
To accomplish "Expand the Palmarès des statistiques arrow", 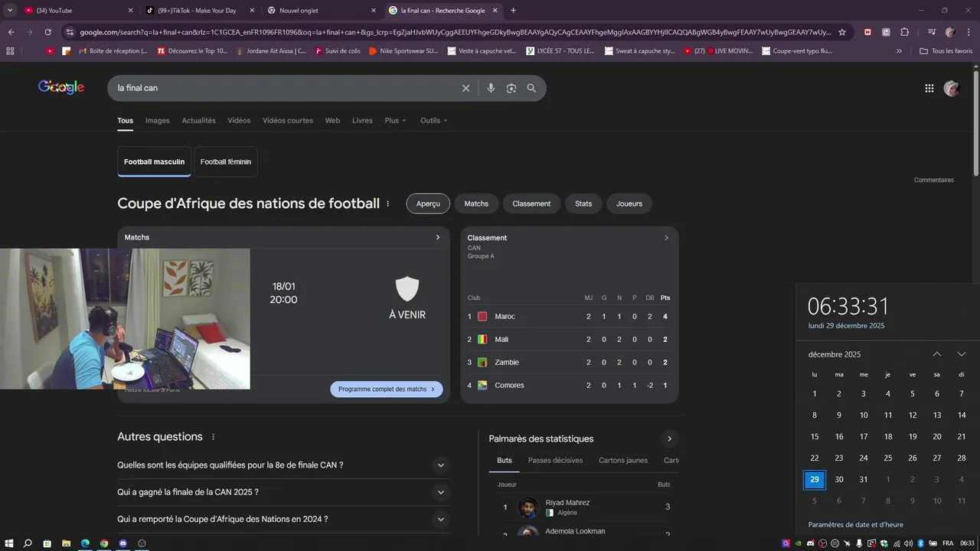I will pos(669,439).
